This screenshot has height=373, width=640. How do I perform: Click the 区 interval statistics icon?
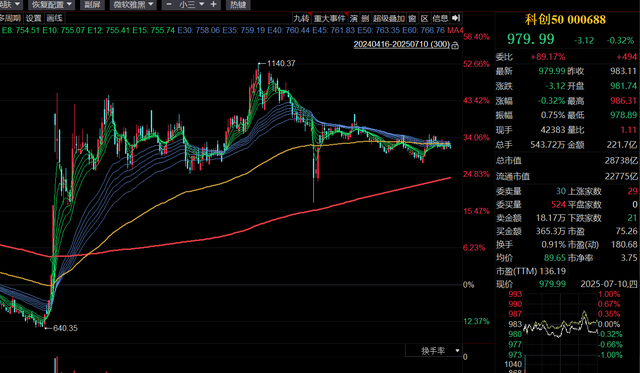(424, 18)
